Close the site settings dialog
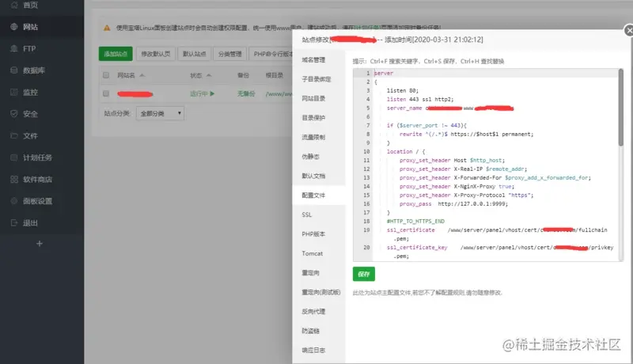 (x=628, y=30)
